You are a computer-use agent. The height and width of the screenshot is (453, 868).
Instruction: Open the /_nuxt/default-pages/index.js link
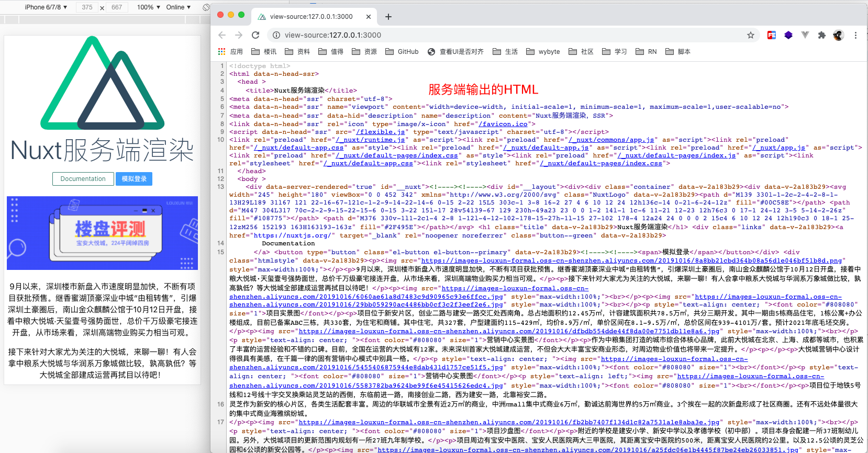(677, 155)
